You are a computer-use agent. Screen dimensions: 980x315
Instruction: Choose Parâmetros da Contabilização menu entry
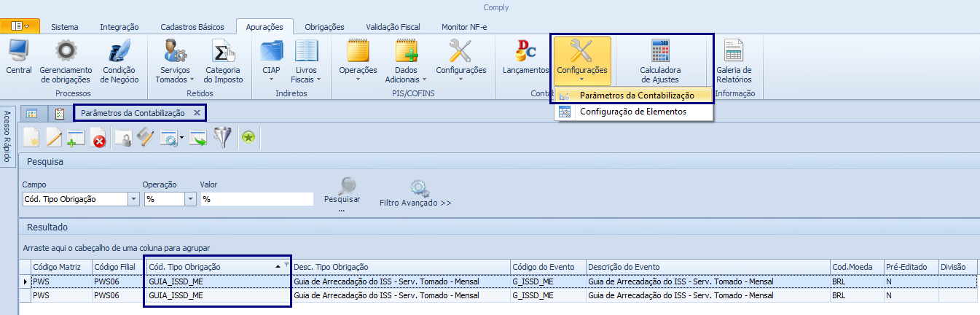tap(632, 96)
